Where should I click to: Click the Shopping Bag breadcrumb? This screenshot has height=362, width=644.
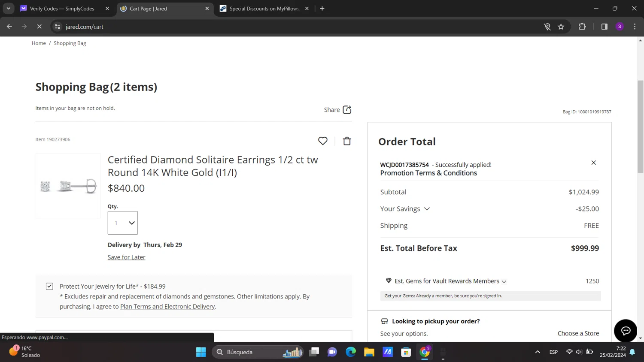[70, 43]
